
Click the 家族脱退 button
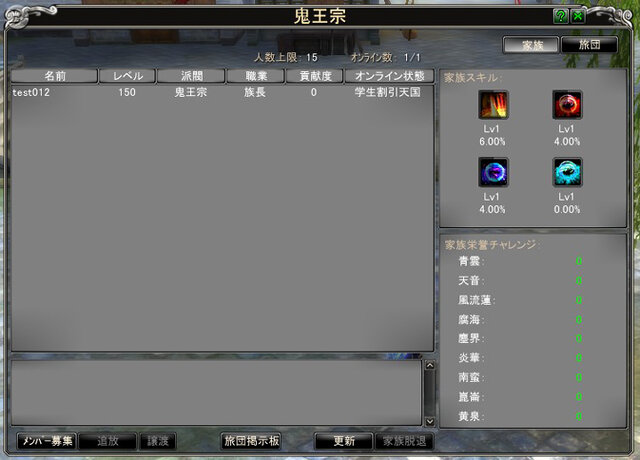pos(404,441)
